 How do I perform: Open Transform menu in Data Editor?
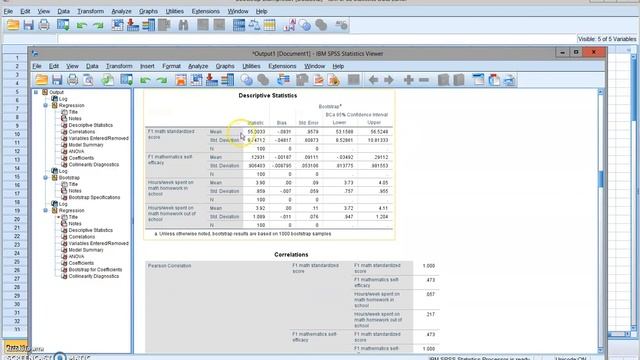[90, 11]
